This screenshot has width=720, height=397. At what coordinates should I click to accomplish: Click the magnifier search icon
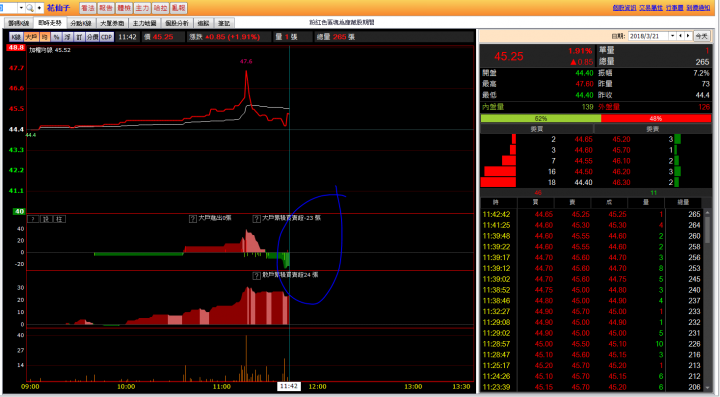tap(30, 8)
